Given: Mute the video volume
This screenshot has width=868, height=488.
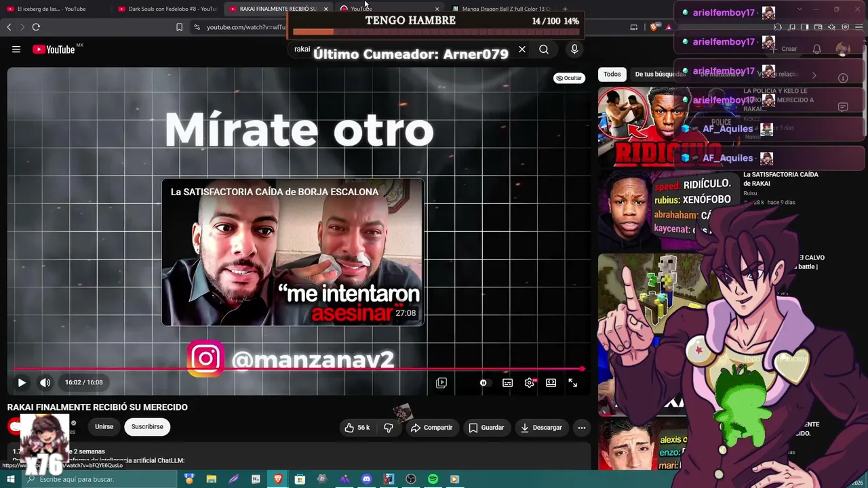Looking at the screenshot, I should (45, 383).
